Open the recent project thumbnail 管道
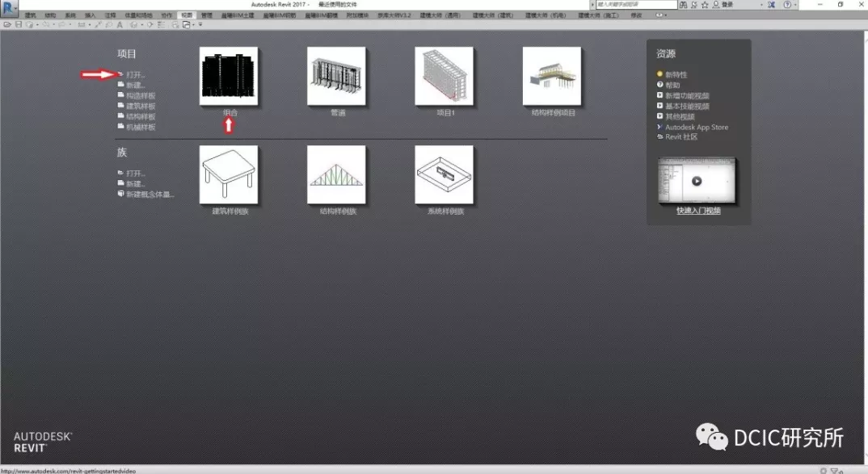The height and width of the screenshot is (474, 868). [x=336, y=77]
